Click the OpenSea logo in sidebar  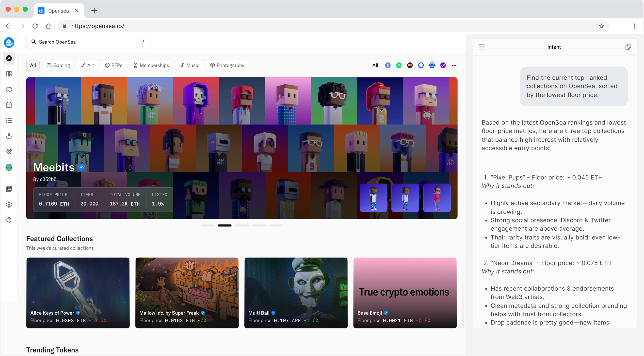click(9, 43)
